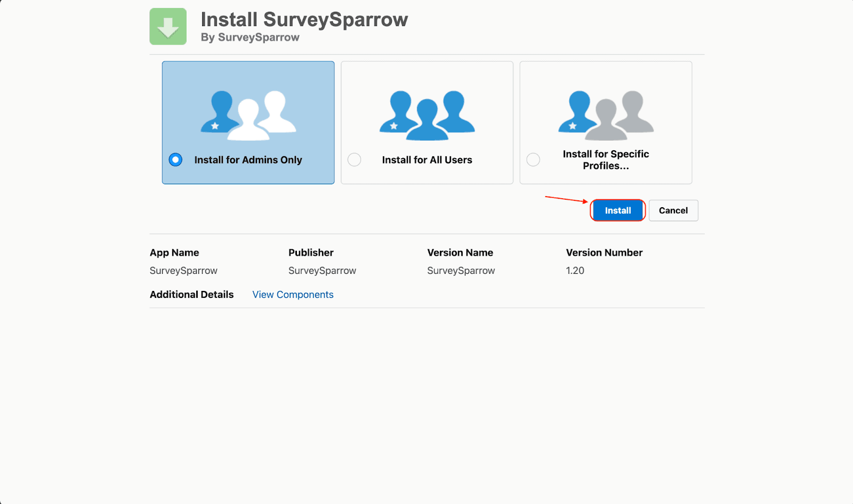Click the SurveySparrow value under Version Name

461,271
